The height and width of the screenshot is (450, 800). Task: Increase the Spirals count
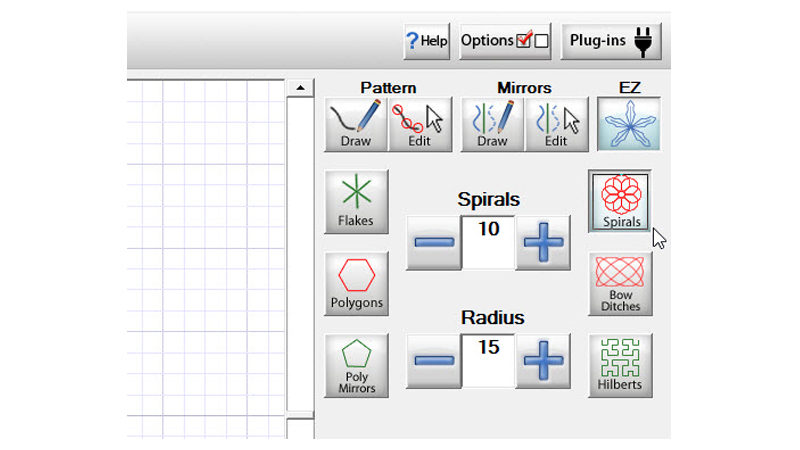[x=543, y=242]
